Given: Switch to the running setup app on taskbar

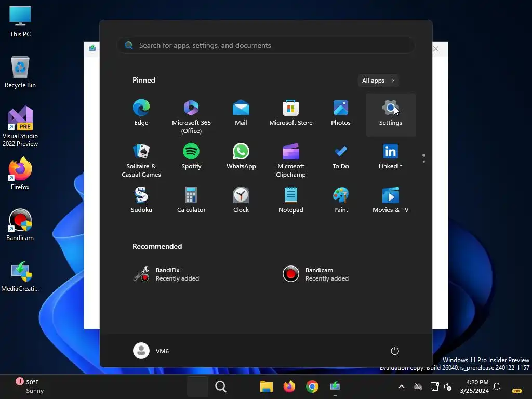Looking at the screenshot, I should point(335,387).
